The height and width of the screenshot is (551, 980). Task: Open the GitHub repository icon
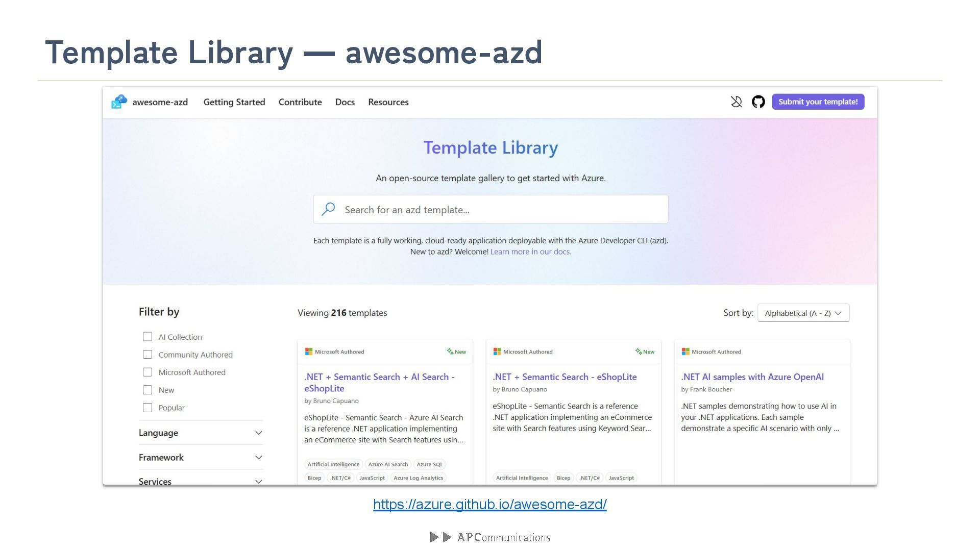(758, 102)
